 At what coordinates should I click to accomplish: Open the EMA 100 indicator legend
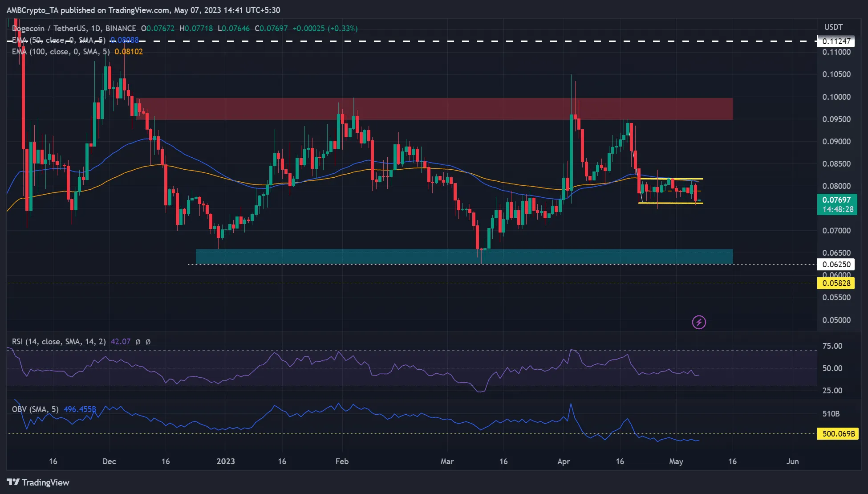point(61,52)
